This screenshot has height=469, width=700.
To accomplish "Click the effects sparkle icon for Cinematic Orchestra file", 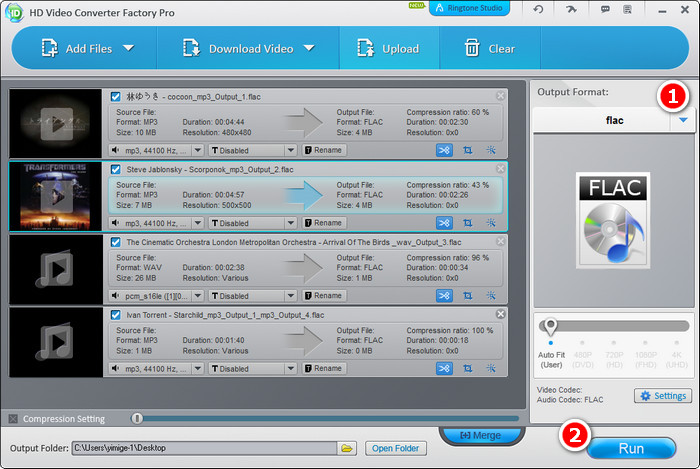I will (x=491, y=296).
